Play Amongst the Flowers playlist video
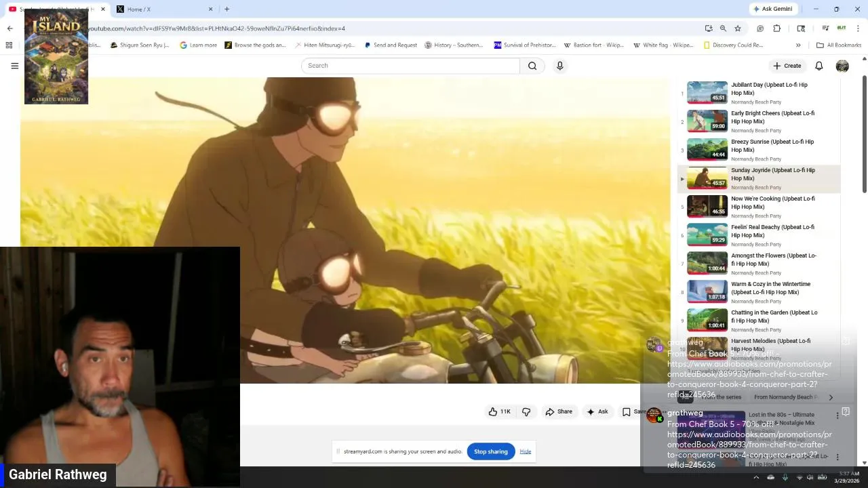This screenshot has height=488, width=868. 759,264
